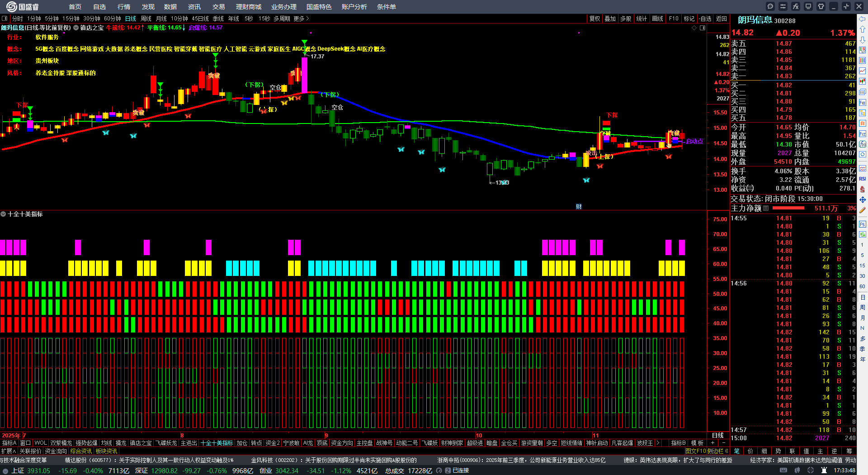The width and height of the screenshot is (868, 475).
Task: Open the message center chat icon
Action: point(770,6)
